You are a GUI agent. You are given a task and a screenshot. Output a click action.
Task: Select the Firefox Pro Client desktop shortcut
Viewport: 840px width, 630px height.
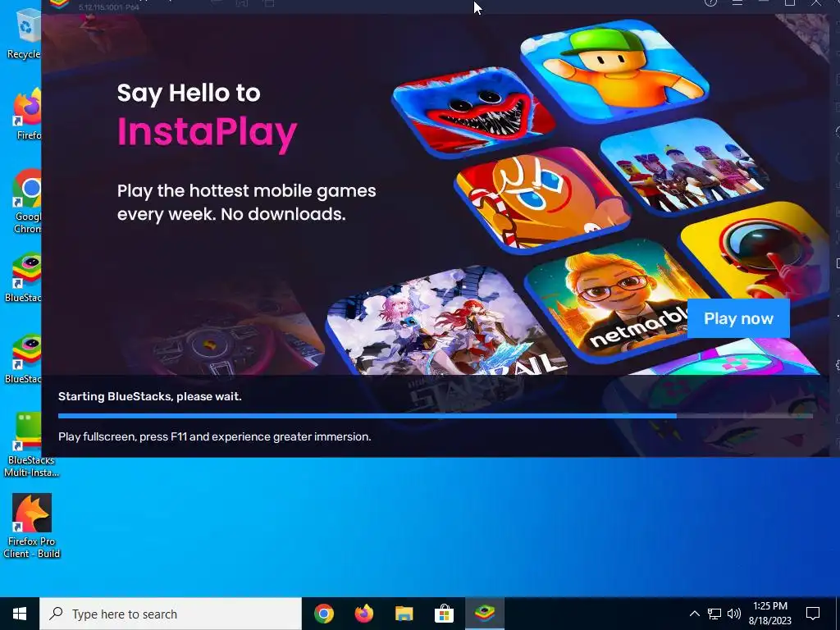[32, 526]
